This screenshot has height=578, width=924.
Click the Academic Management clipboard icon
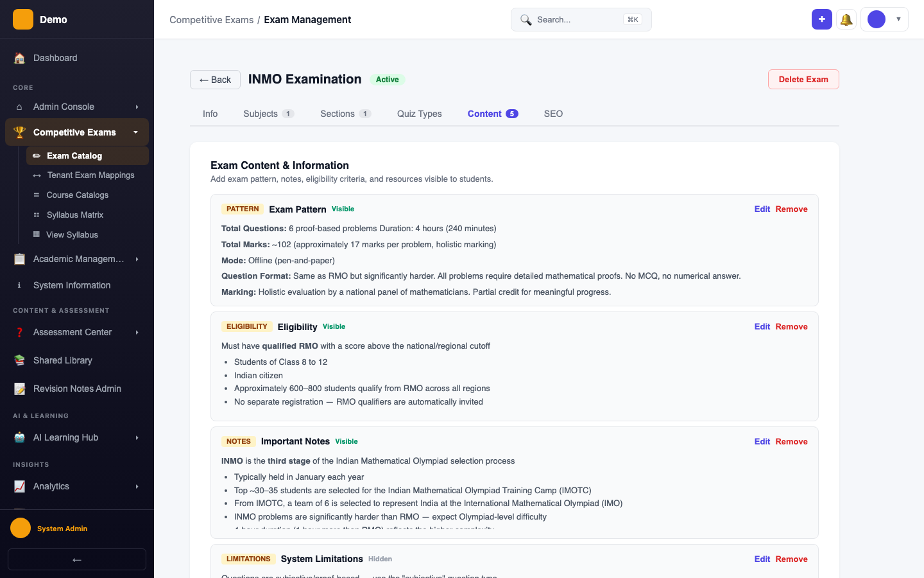[20, 259]
